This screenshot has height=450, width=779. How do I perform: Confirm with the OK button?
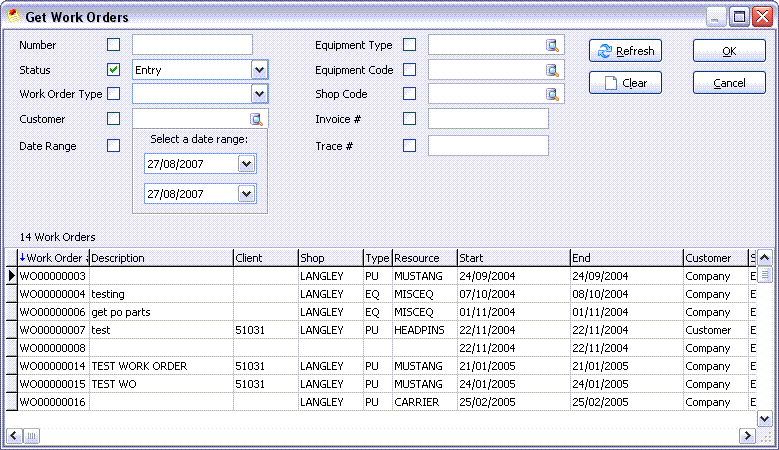click(729, 51)
